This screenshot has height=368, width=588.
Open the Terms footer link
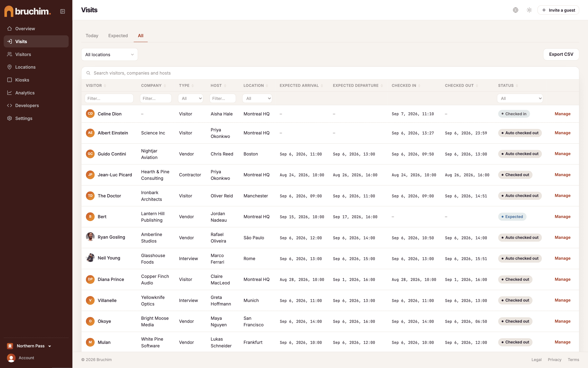pyautogui.click(x=573, y=359)
